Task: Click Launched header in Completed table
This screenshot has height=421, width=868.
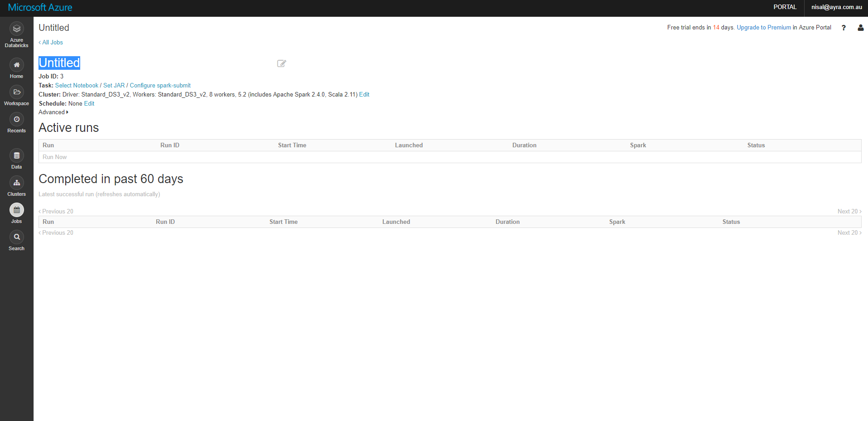Action: [396, 222]
